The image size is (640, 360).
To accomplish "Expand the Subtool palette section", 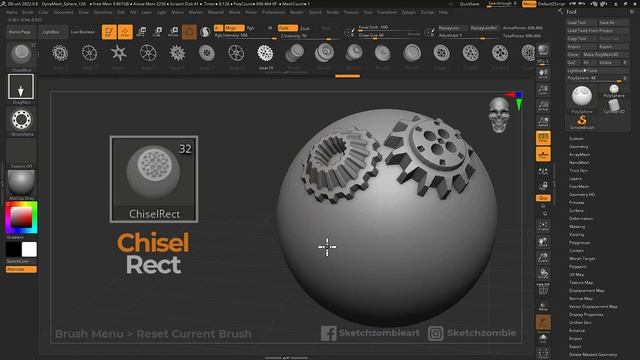I will coord(576,139).
